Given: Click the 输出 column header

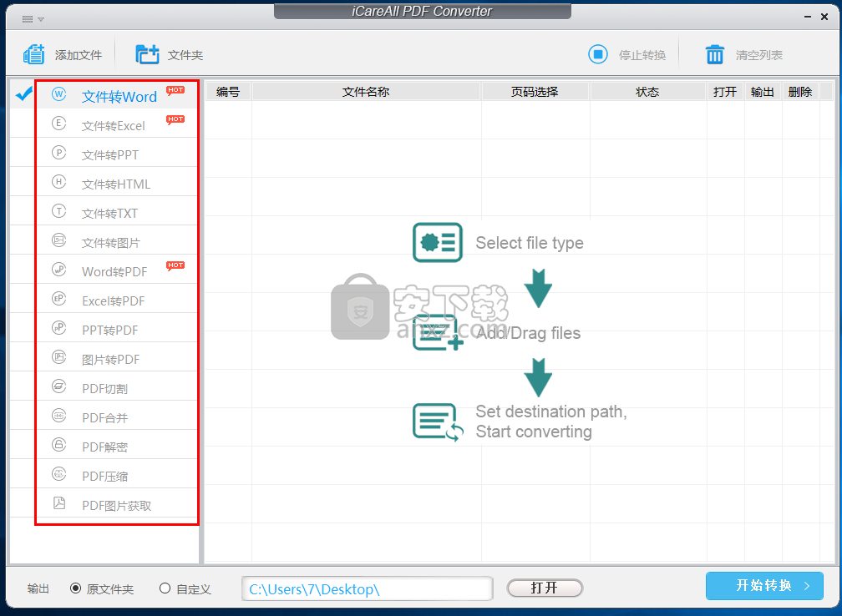Looking at the screenshot, I should [x=763, y=92].
